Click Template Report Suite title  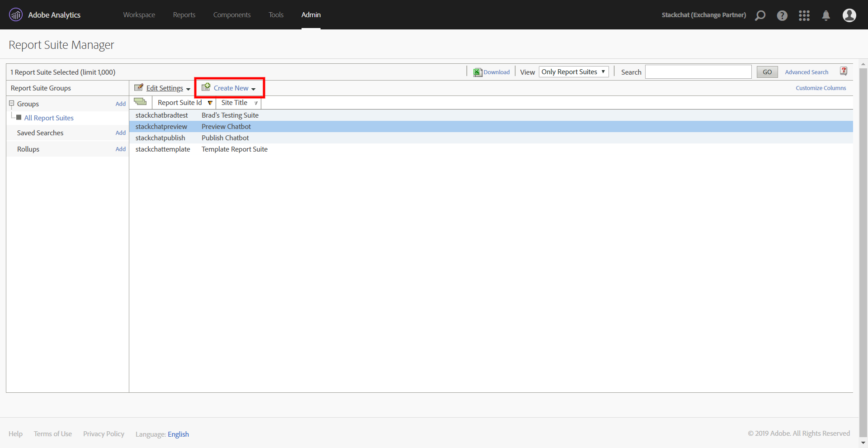point(235,149)
